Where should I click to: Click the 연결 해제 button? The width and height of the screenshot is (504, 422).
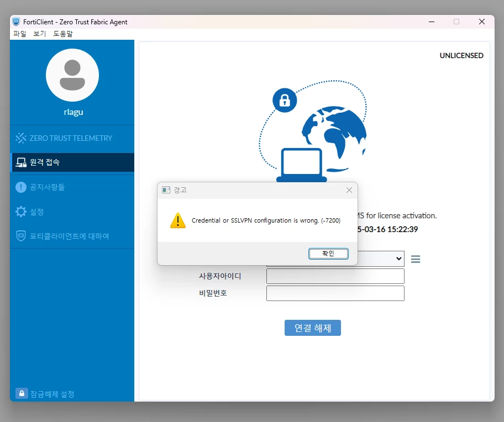click(312, 328)
